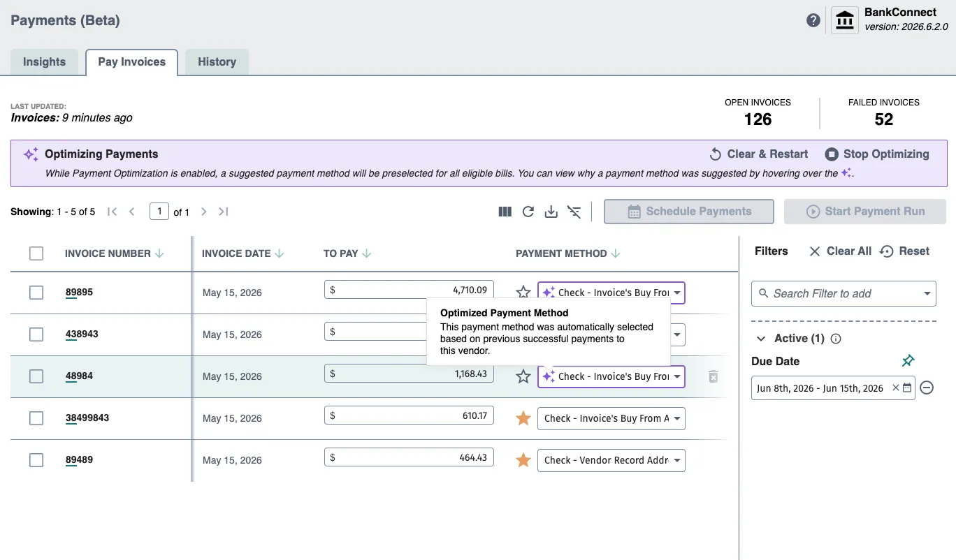The width and height of the screenshot is (956, 560).
Task: Go to the previous page arrow
Action: (x=132, y=212)
